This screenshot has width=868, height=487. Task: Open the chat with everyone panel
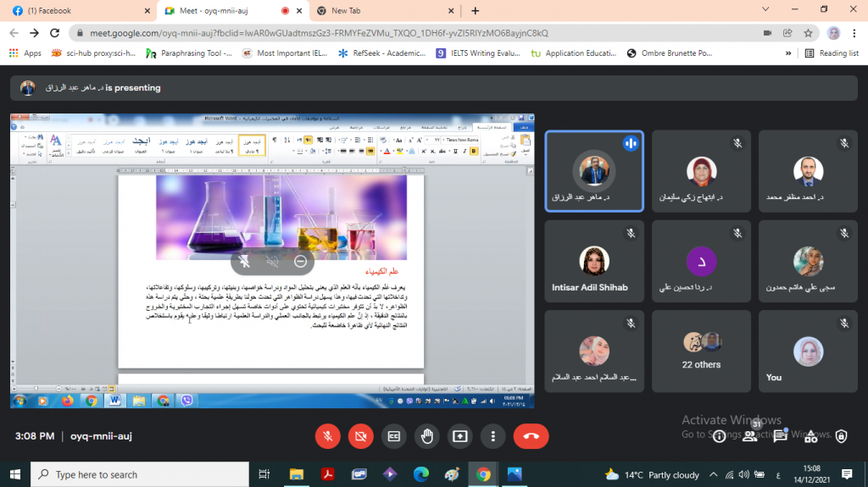(780, 436)
